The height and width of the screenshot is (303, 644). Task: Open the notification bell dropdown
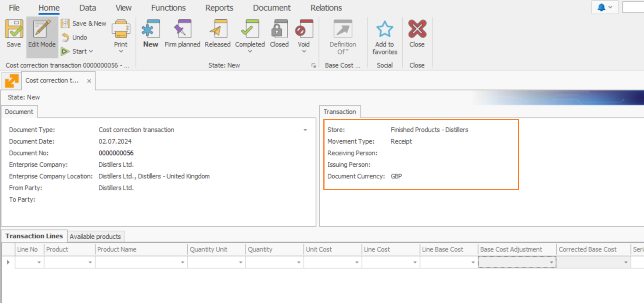click(605, 7)
